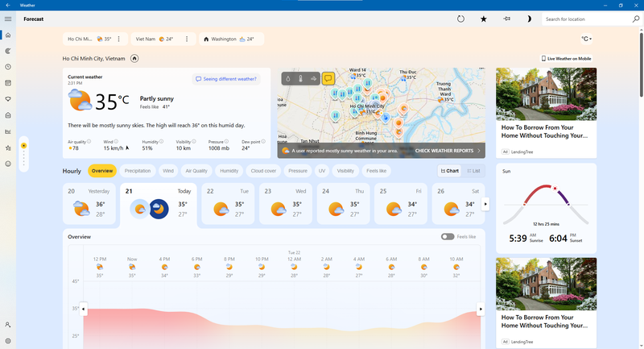
Task: Open Humidity info icon
Action: [x=162, y=141]
